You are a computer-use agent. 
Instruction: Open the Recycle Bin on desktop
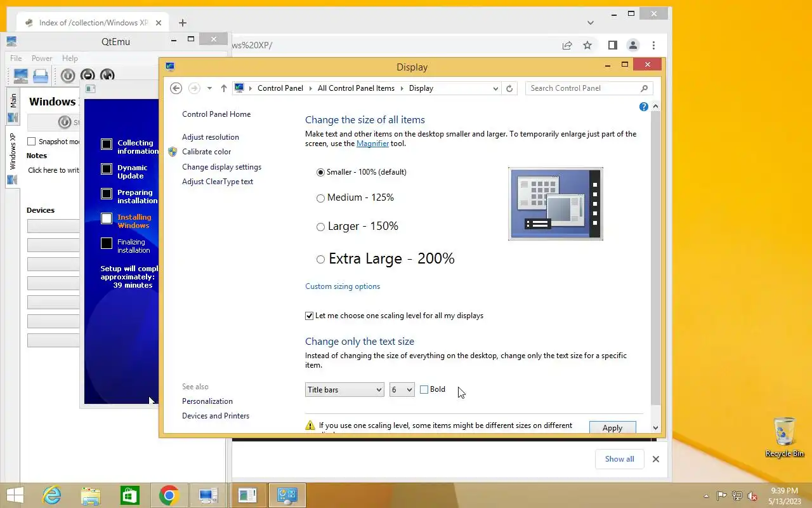785,438
